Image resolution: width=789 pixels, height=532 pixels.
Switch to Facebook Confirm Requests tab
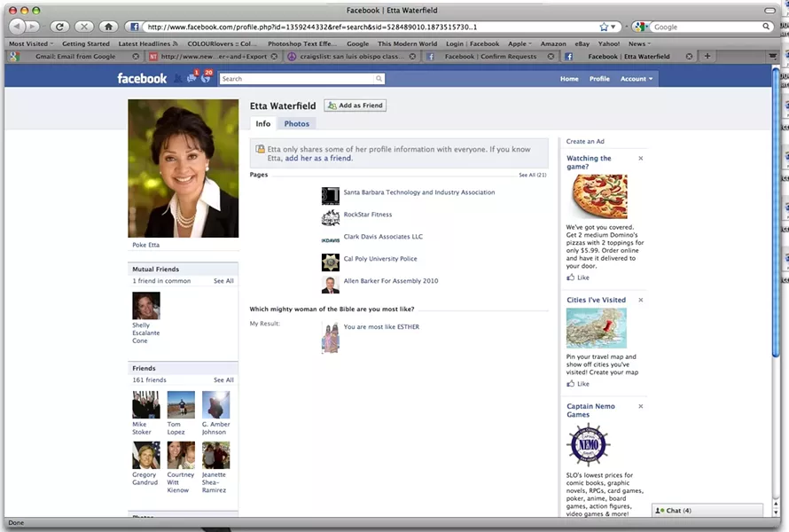coord(490,57)
